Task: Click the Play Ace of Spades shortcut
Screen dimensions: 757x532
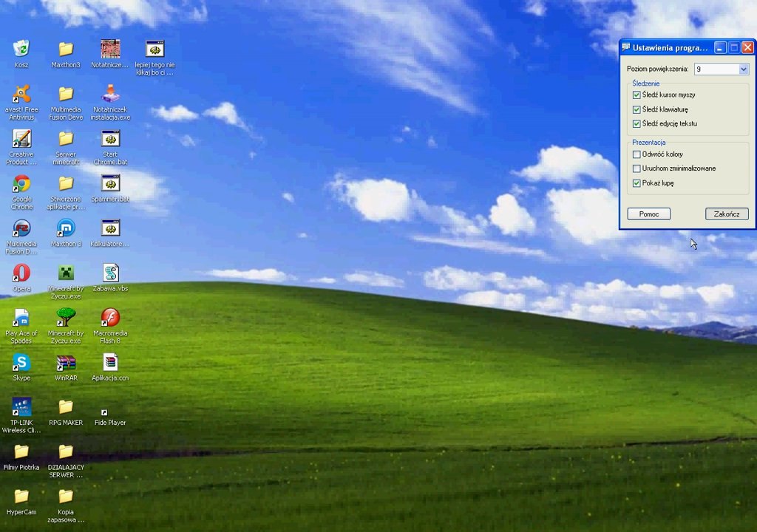Action: (21, 318)
